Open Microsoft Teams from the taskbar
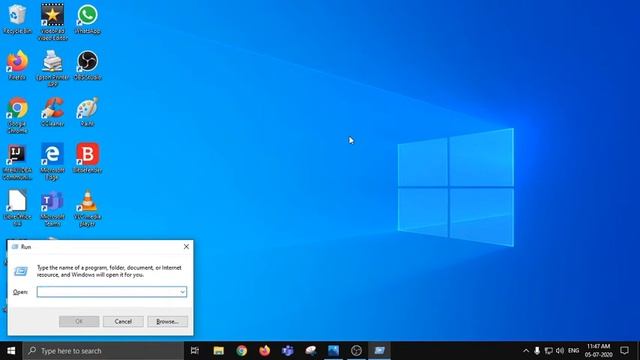The height and width of the screenshot is (360, 640). [x=288, y=351]
